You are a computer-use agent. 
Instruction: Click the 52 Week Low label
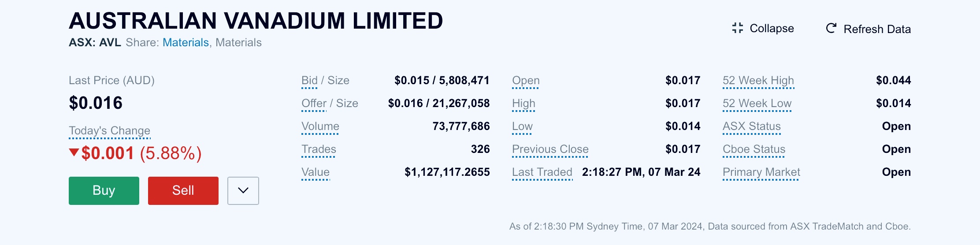(x=757, y=104)
